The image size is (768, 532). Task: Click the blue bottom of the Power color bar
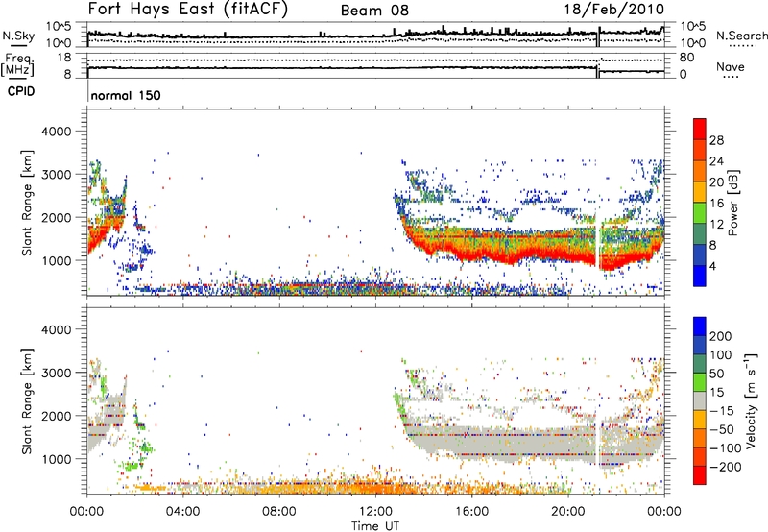pos(700,276)
